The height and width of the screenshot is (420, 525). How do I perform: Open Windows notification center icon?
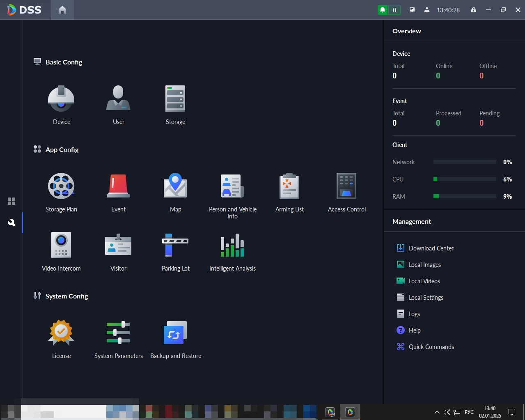tap(512, 412)
